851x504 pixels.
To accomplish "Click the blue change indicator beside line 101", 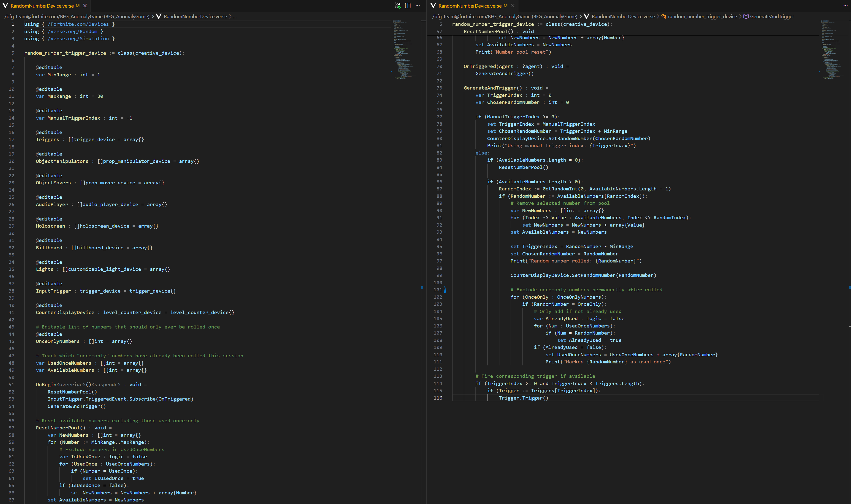I will coord(445,290).
